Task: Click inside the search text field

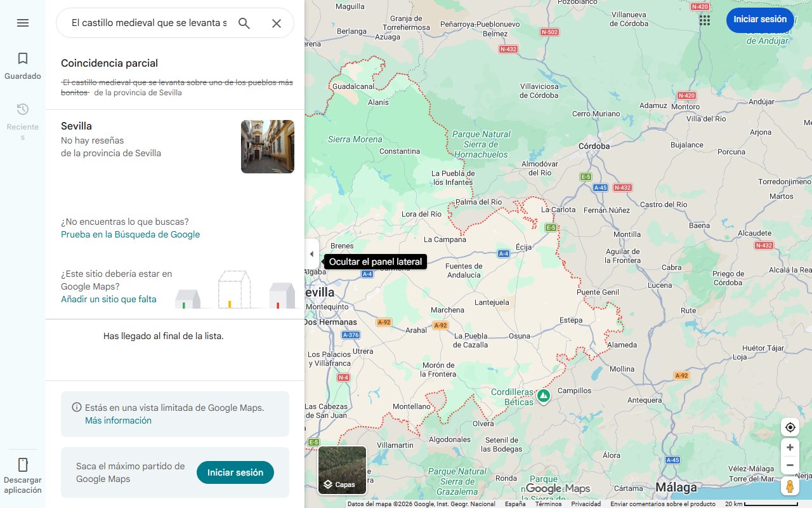Action: tap(148, 23)
